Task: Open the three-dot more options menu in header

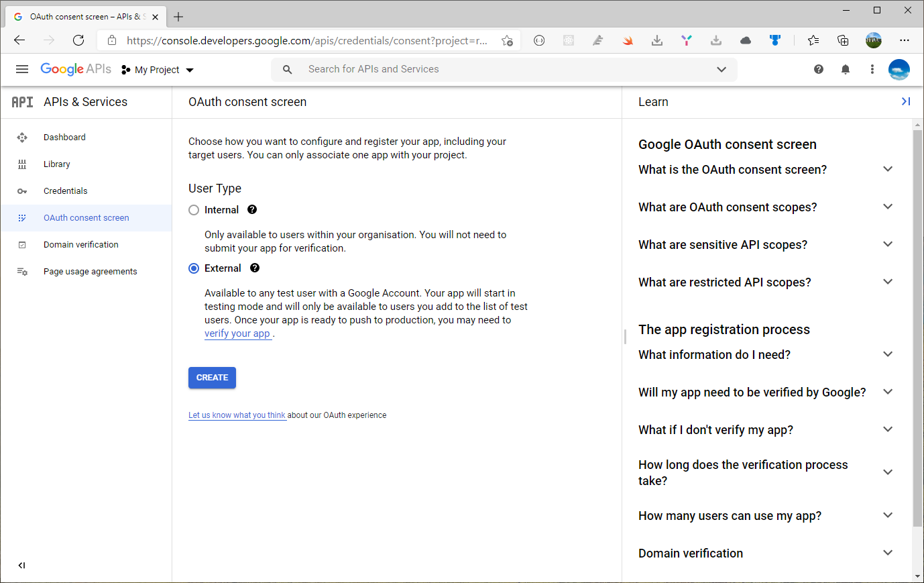Action: pyautogui.click(x=872, y=69)
